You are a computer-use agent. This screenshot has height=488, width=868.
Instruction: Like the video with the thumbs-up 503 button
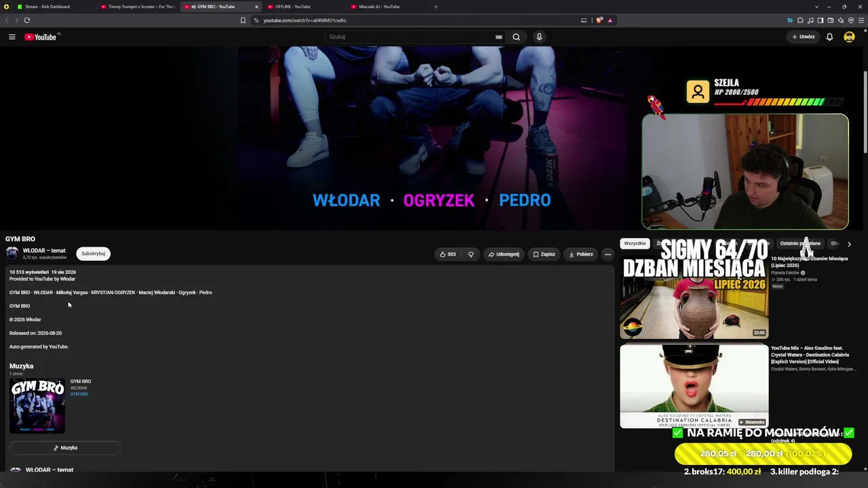tap(448, 254)
